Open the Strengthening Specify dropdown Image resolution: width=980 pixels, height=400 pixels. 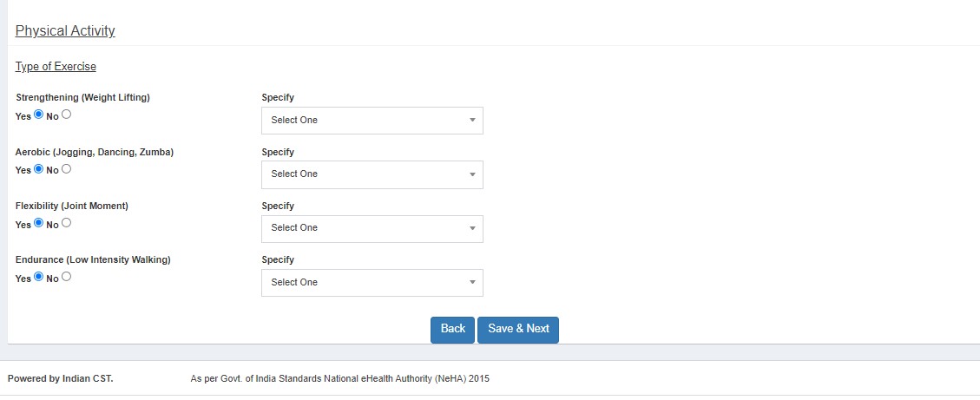click(x=372, y=121)
